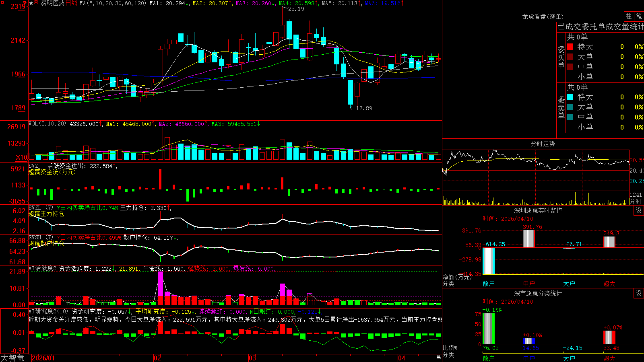Click the lock icon at chart bottom
Viewport: 644px width, 362px height.
pyautogui.click(x=438, y=357)
